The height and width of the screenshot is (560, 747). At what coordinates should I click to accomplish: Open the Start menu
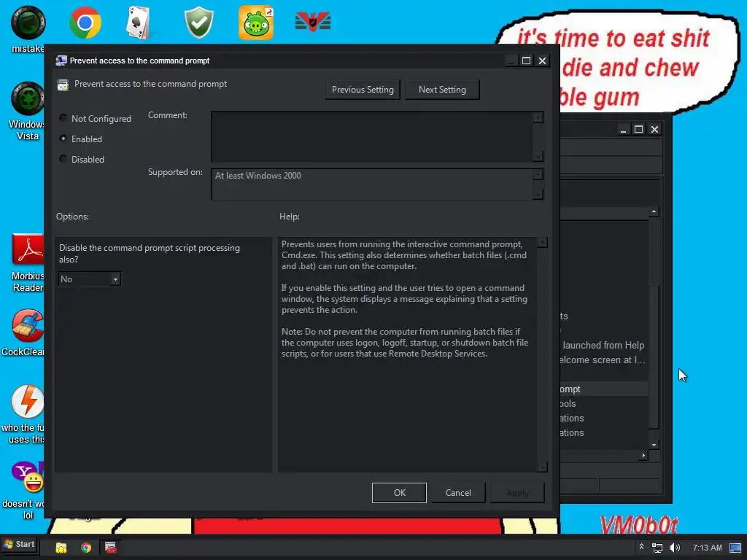(20, 544)
